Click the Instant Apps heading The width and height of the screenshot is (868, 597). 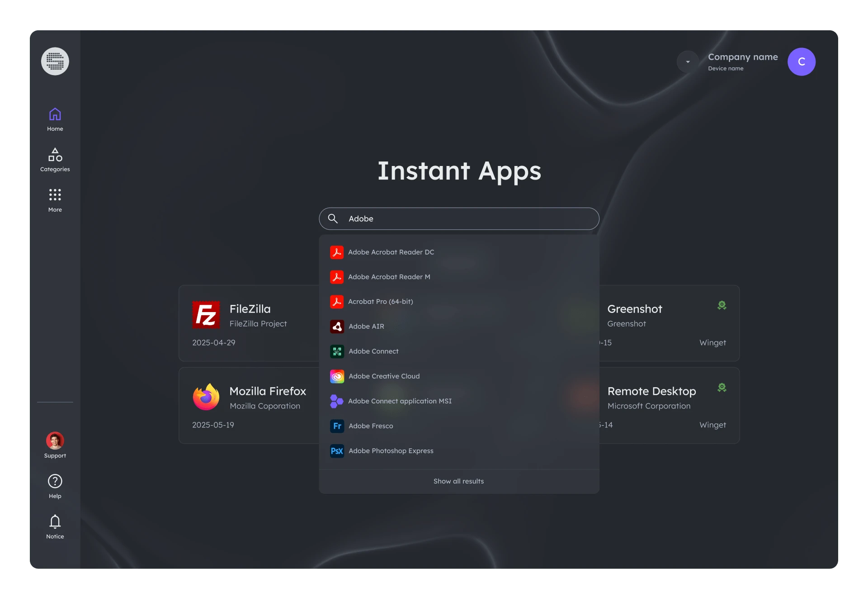point(459,171)
